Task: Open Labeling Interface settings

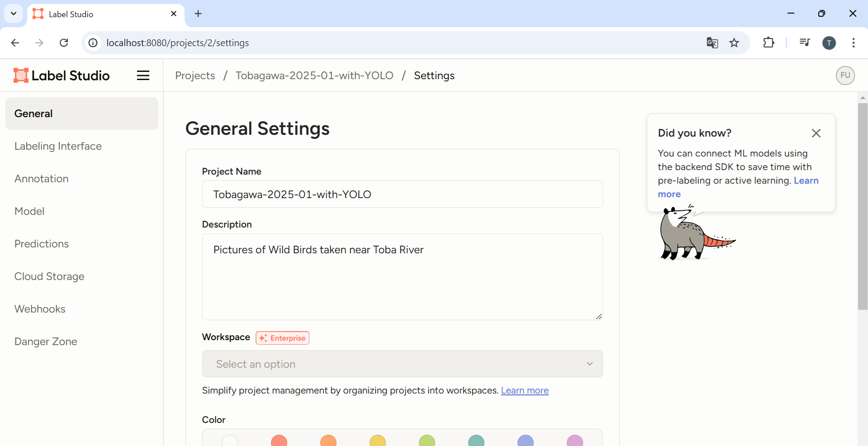Action: tap(82, 146)
